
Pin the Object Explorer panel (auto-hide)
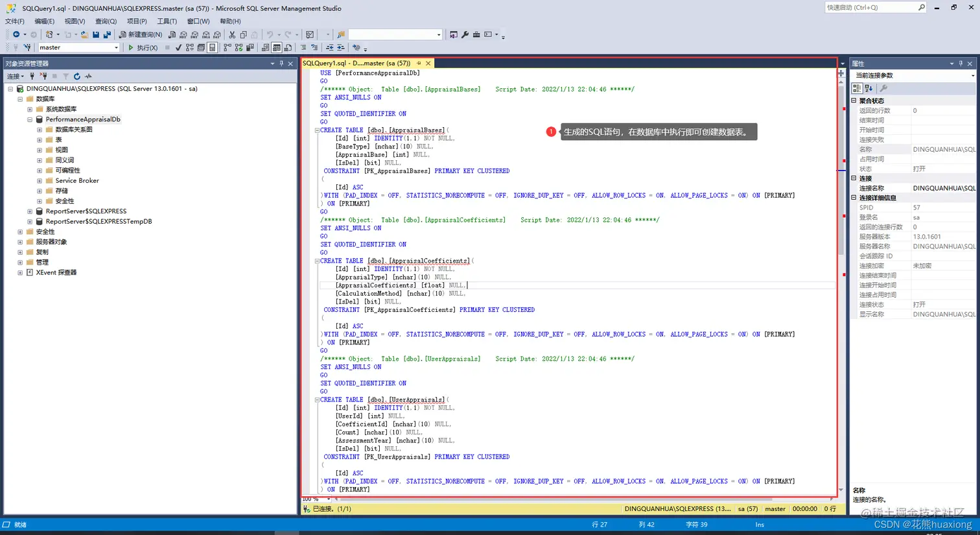281,64
